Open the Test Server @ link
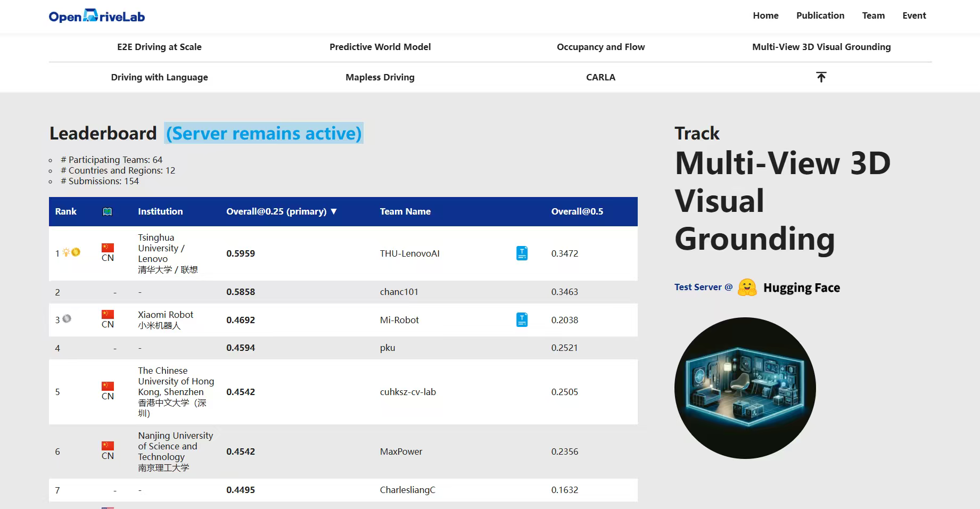980x509 pixels. click(x=703, y=287)
